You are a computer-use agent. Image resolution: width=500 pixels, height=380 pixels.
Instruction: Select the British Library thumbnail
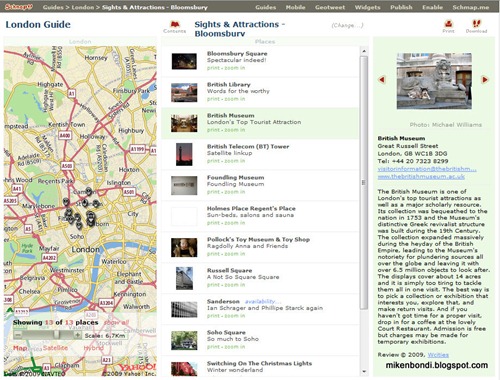184,92
